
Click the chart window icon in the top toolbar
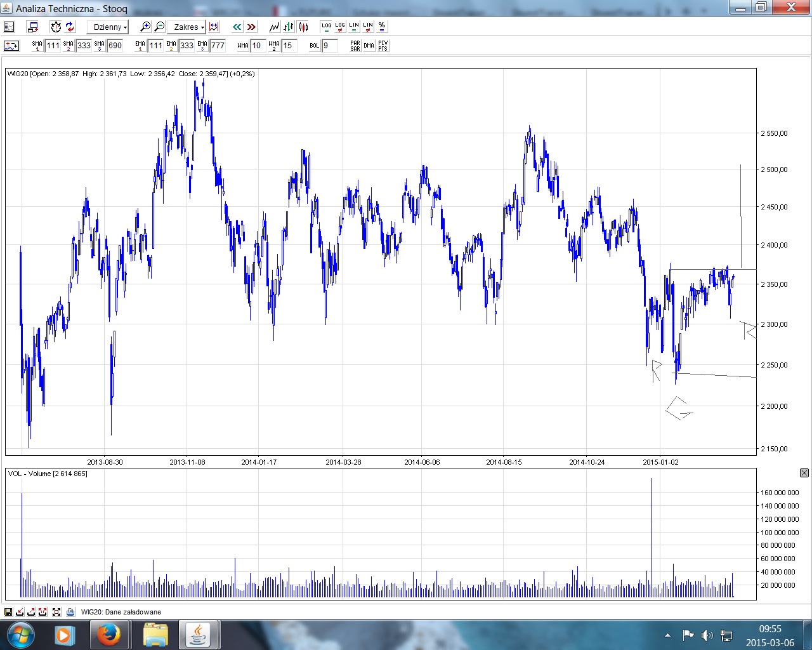pos(9,27)
